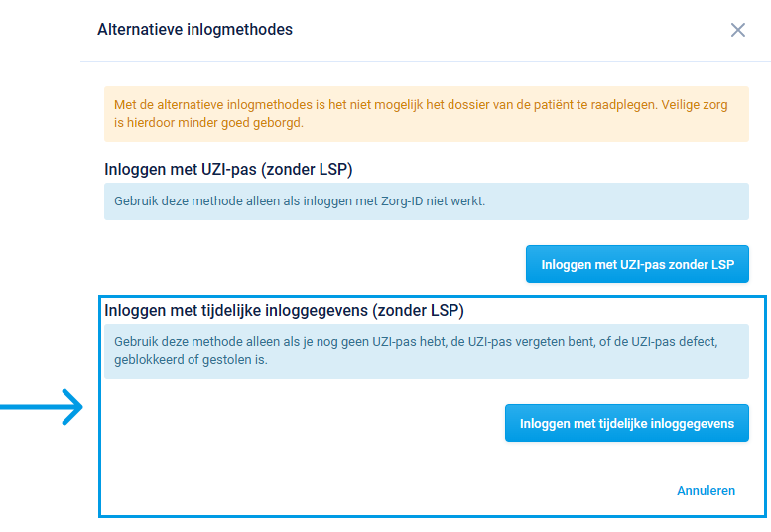Click the tip of the blue arrow
771x532 pixels.
click(81, 407)
